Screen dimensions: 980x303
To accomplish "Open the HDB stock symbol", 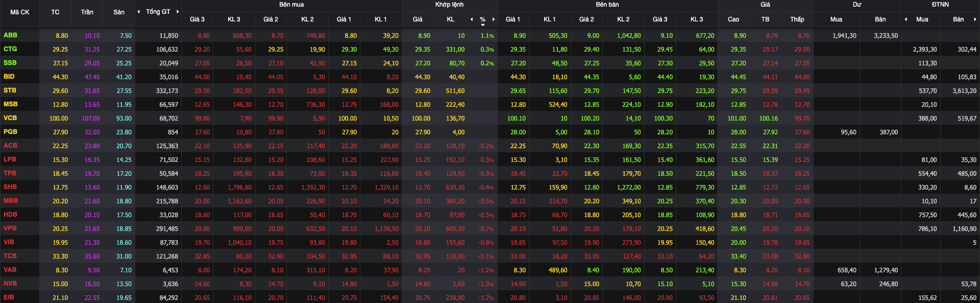I will click(11, 215).
